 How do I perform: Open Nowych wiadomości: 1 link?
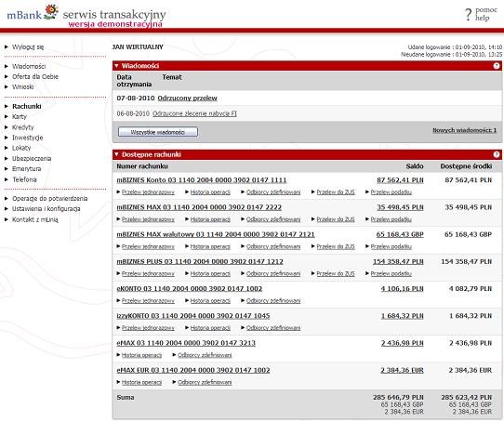tap(464, 130)
